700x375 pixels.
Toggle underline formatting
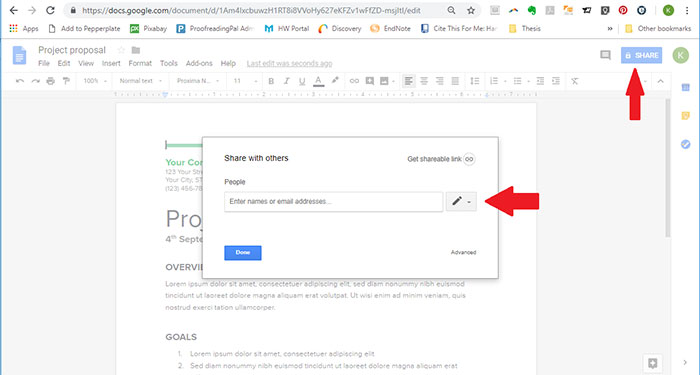click(302, 81)
